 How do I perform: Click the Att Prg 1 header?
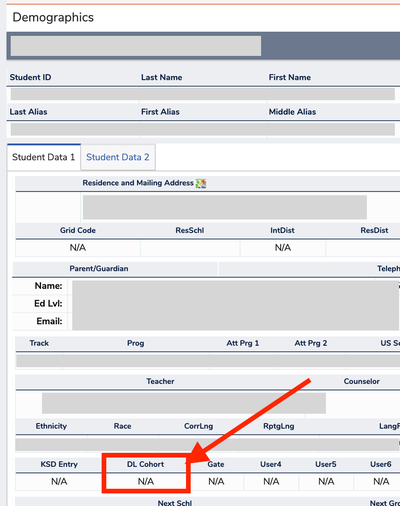point(243,343)
